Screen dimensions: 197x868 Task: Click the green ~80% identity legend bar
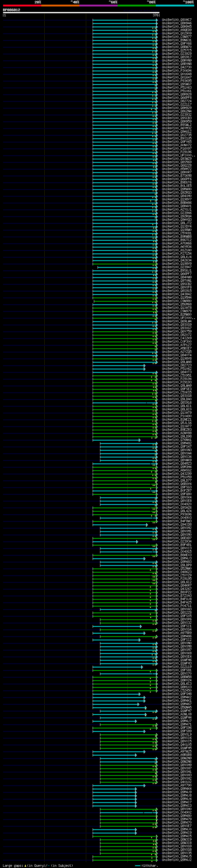137,6
